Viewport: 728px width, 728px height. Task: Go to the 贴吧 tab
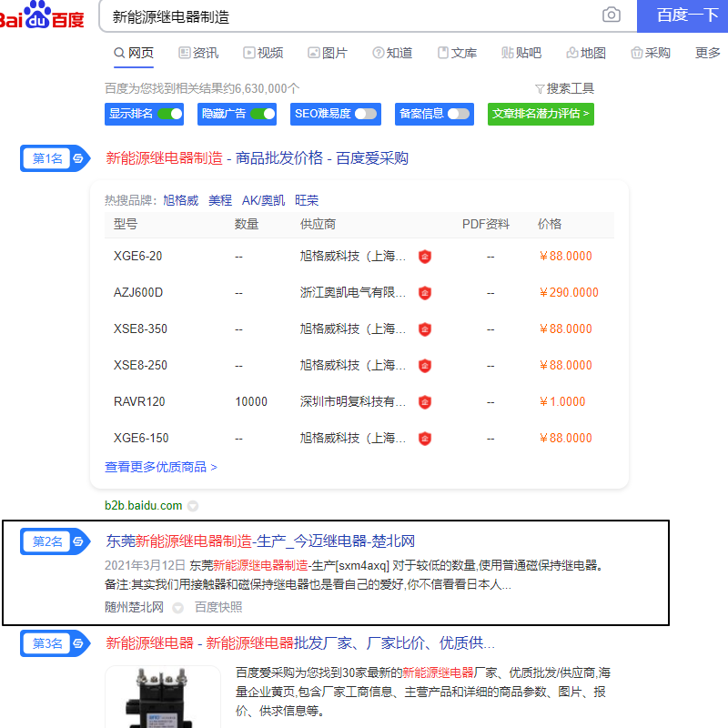(521, 53)
